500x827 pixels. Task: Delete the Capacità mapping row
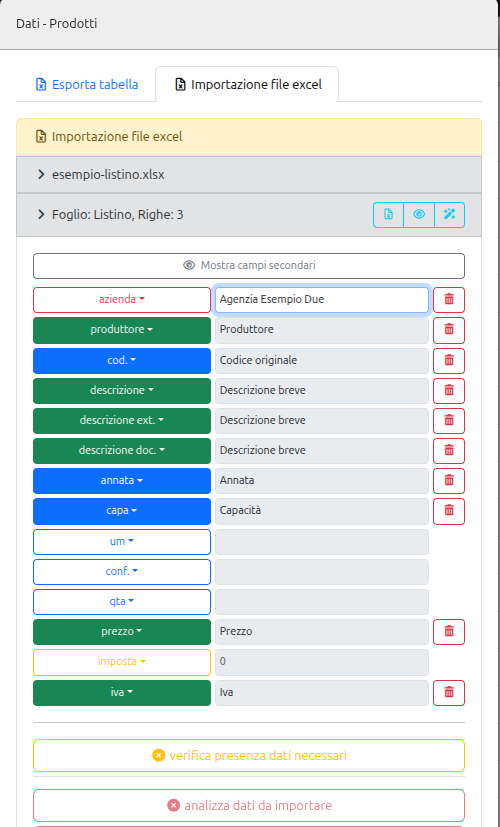coord(449,511)
